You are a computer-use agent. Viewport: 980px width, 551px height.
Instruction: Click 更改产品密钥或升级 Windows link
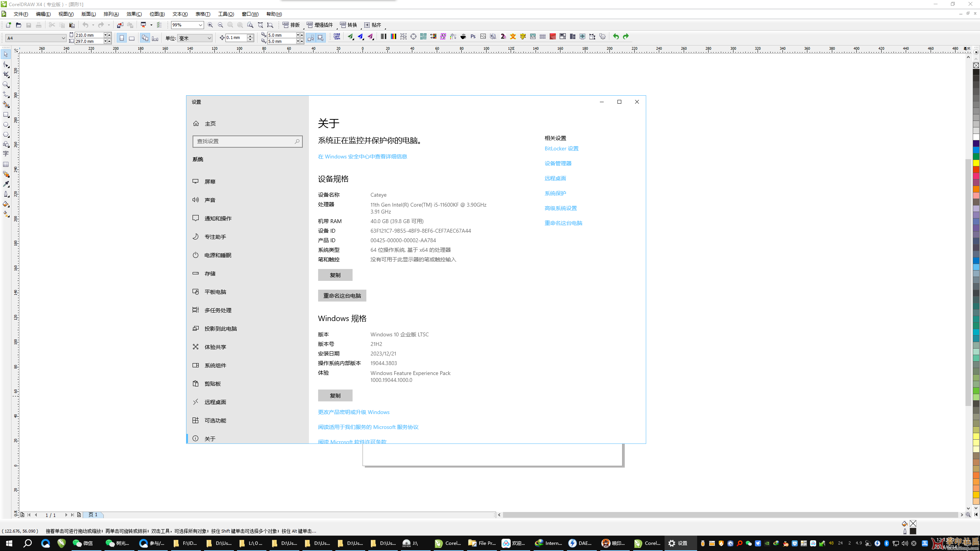tap(354, 412)
